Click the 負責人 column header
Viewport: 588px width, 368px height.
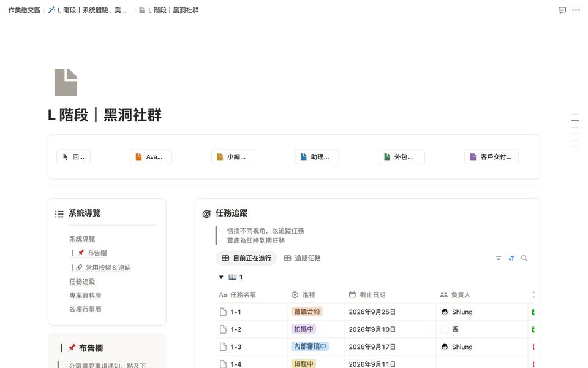[x=482, y=295]
